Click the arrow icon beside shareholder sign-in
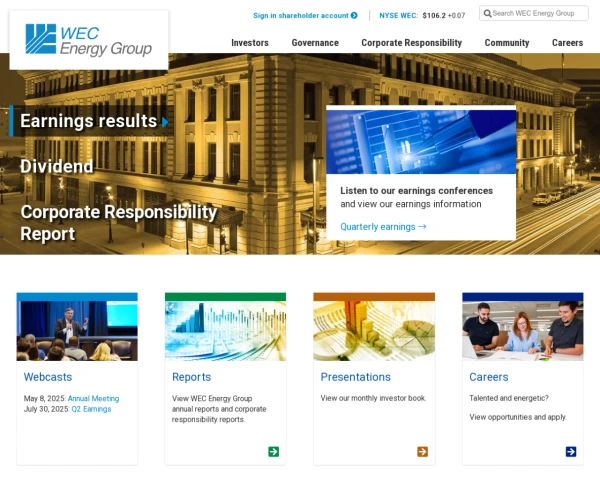The width and height of the screenshot is (600, 480). 354,15
